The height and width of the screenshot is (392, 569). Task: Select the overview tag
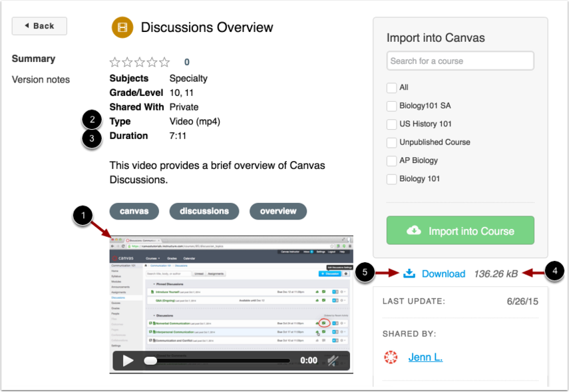278,211
